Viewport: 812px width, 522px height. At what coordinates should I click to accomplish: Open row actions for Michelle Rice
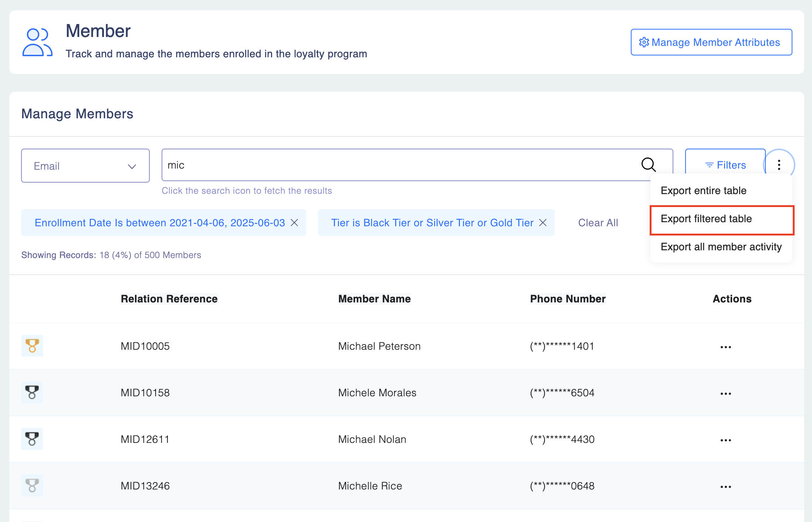[725, 487]
